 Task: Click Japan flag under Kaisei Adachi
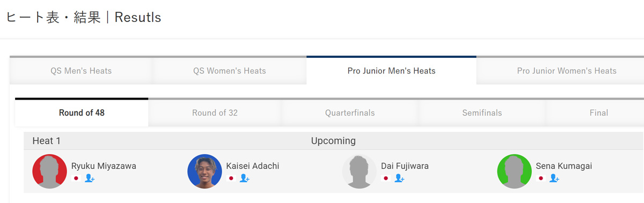[x=231, y=178]
